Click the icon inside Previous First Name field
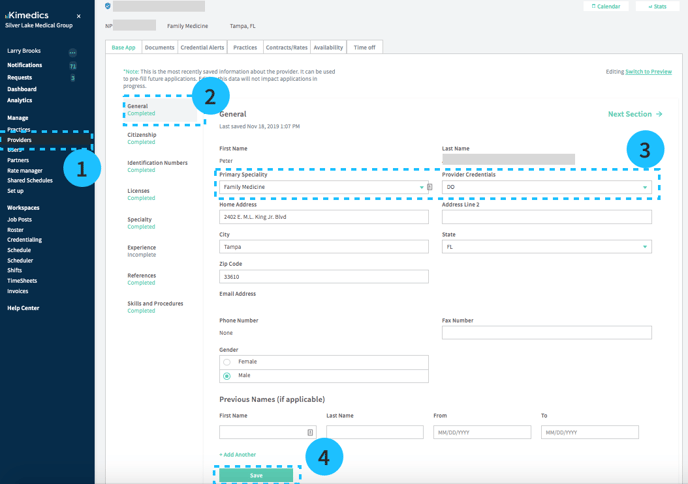The height and width of the screenshot is (484, 688). pyautogui.click(x=310, y=432)
